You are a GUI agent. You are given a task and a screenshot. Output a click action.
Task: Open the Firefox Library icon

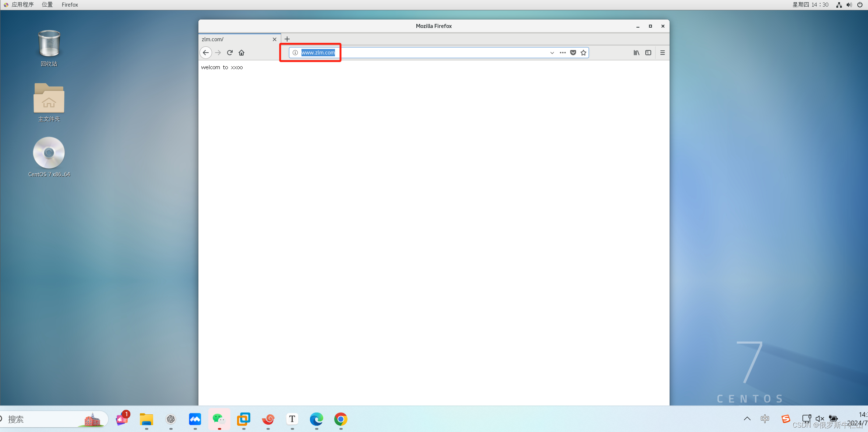click(x=636, y=53)
